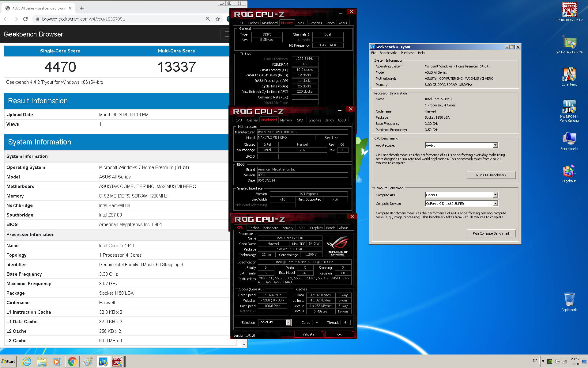The width and height of the screenshot is (588, 368).
Task: Click the Start button
Action: (8, 362)
